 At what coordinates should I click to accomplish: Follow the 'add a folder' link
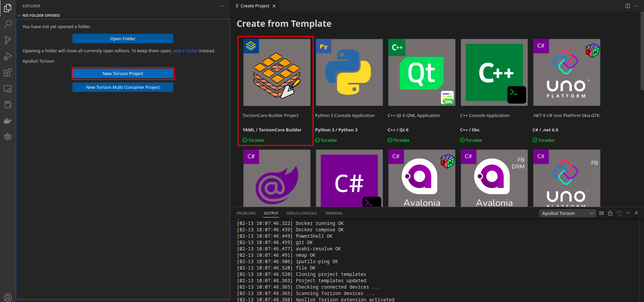click(185, 51)
